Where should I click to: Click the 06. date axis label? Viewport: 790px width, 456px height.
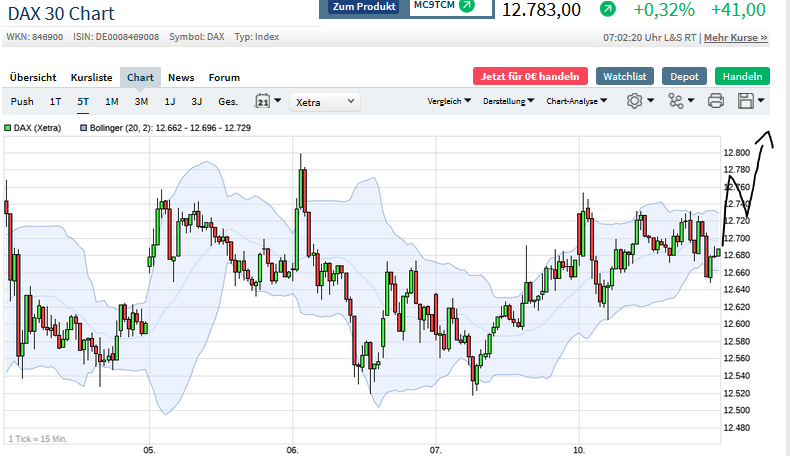[x=292, y=450]
